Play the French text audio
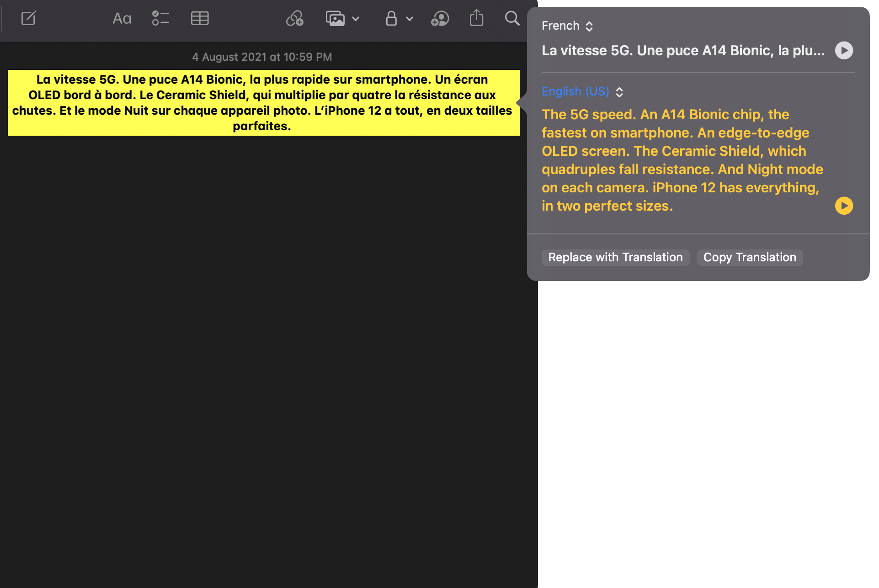 [x=843, y=51]
